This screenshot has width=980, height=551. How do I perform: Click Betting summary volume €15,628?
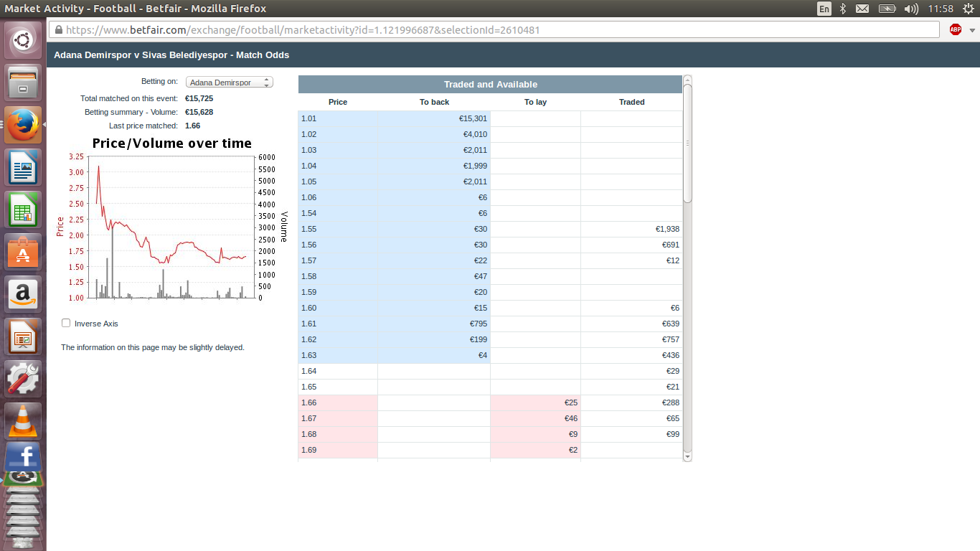[199, 112]
